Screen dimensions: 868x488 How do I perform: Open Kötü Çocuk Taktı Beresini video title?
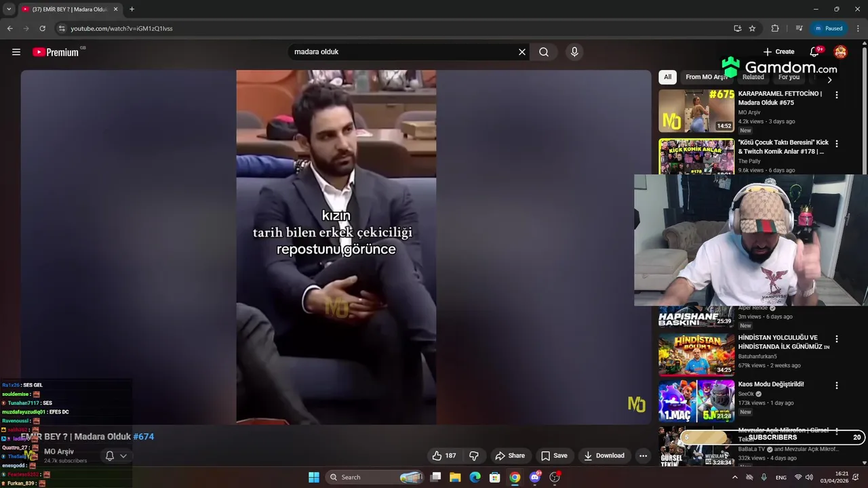pos(783,147)
